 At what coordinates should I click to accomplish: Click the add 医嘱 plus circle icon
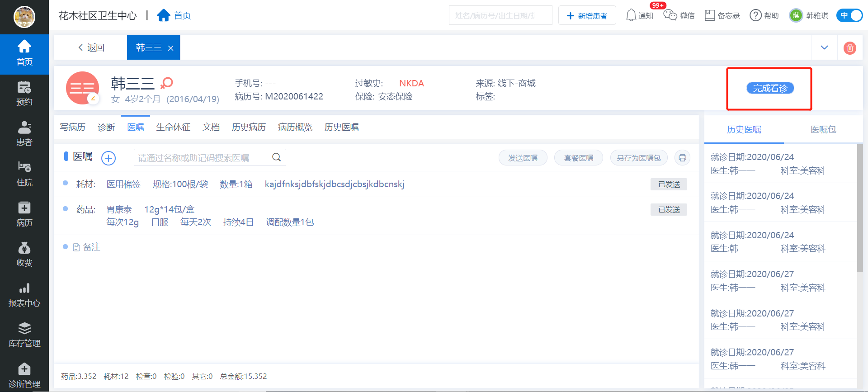(x=108, y=158)
